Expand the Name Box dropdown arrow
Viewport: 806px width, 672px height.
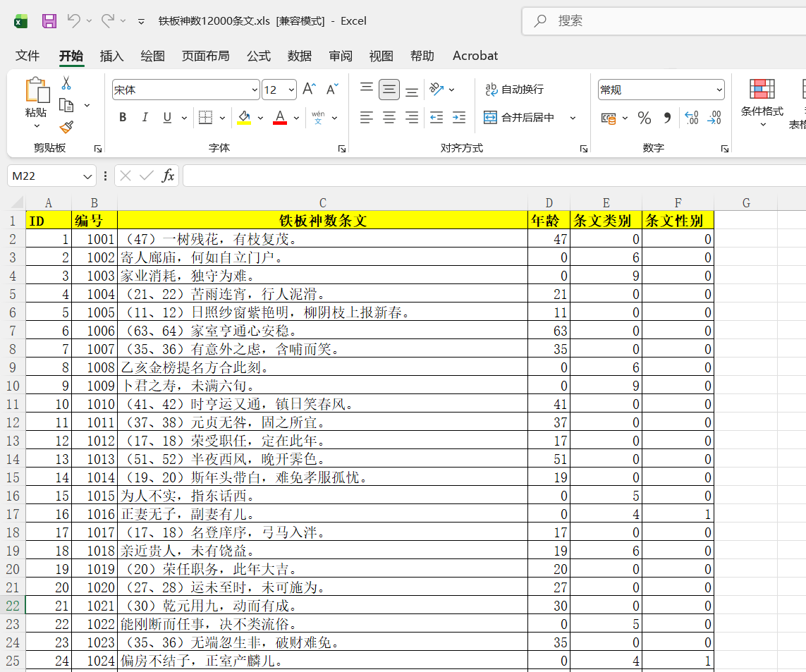(87, 176)
